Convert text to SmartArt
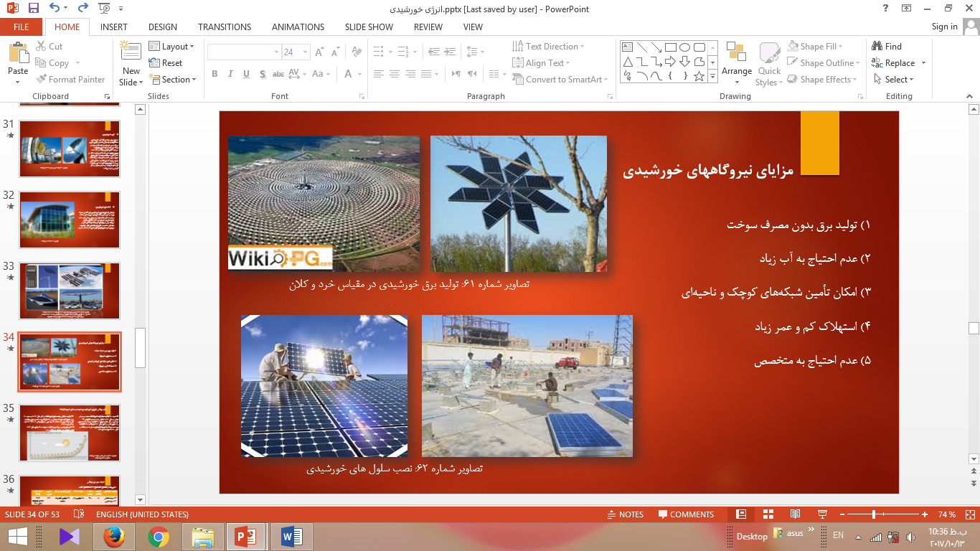This screenshot has height=551, width=980. 560,80
